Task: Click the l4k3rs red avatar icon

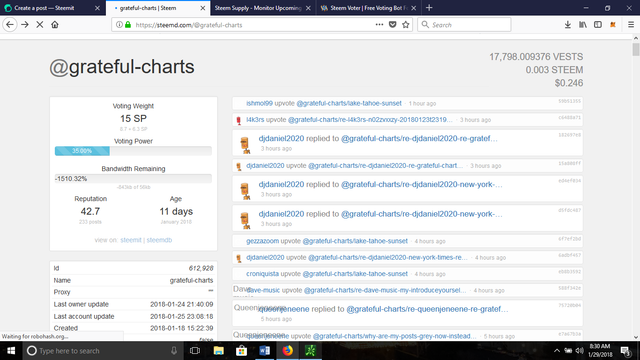Action: [x=239, y=120]
